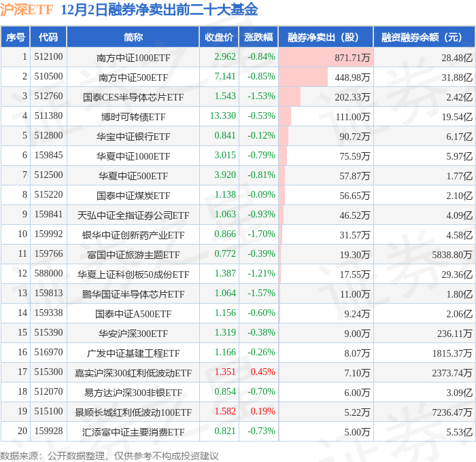Screen dimensions: 476x462
Task: Select 鹏华国证半导体芯片ETF name
Action: [x=133, y=294]
